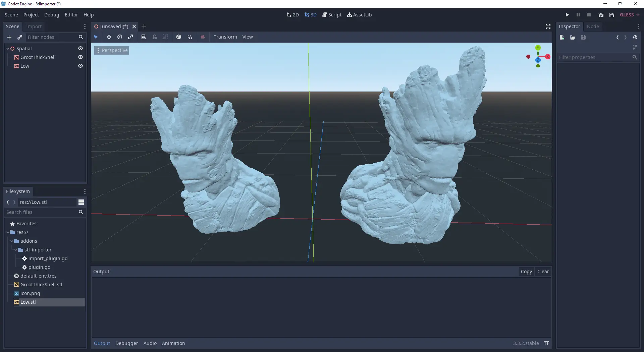644x352 pixels.
Task: Stop the running scene
Action: (x=589, y=15)
